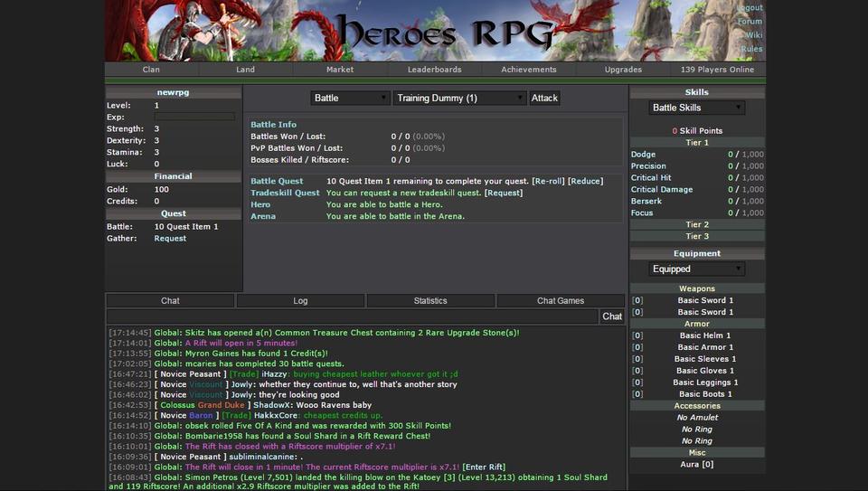
Task: Open the Arena link
Action: (x=263, y=216)
